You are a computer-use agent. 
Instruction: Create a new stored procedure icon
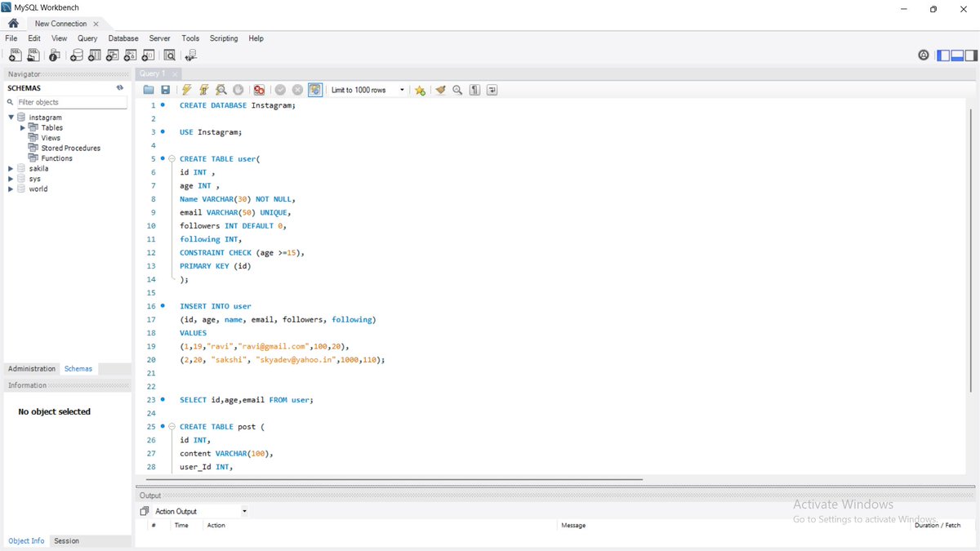pos(131,56)
